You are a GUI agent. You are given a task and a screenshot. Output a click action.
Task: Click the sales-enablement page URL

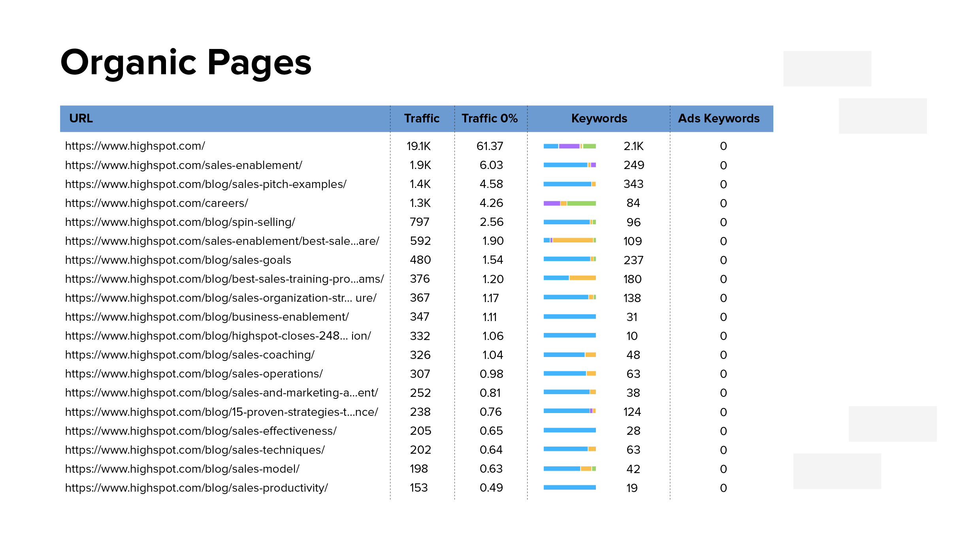pos(183,165)
